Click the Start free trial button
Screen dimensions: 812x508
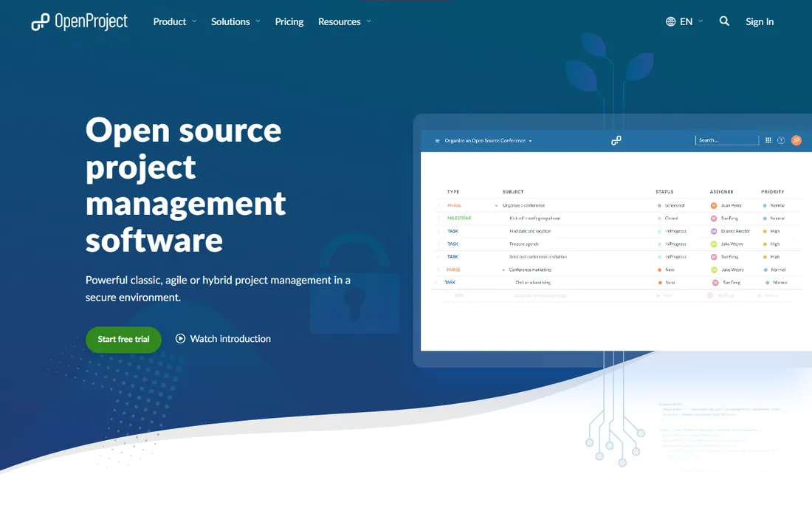click(123, 339)
